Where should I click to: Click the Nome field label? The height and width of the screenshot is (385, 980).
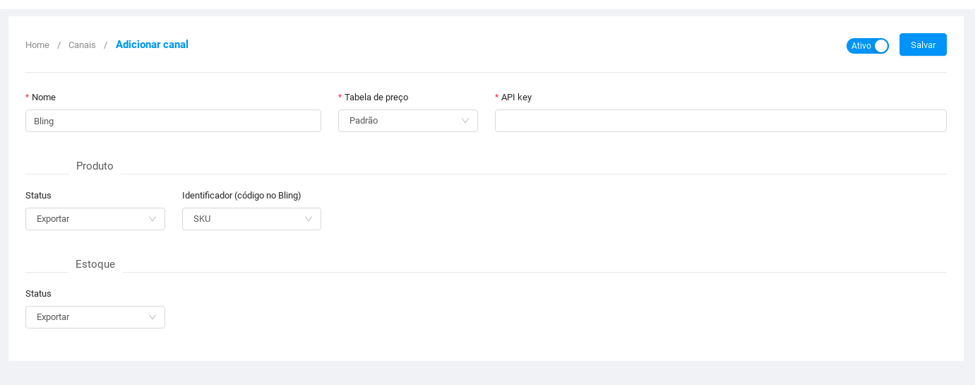pyautogui.click(x=44, y=97)
